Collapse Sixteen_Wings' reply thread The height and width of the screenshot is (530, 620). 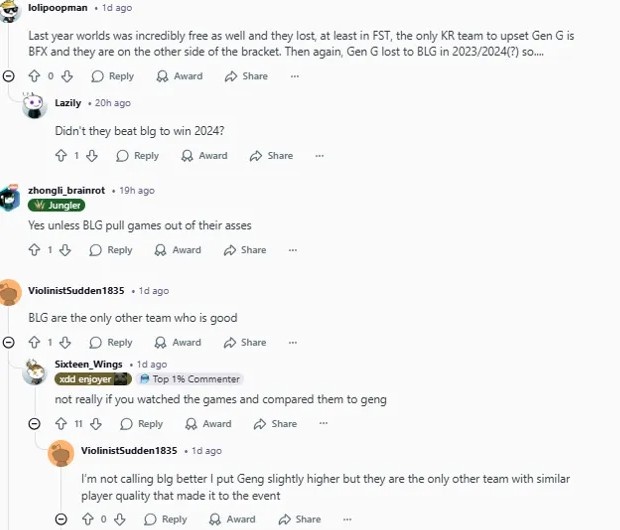pyautogui.click(x=34, y=424)
